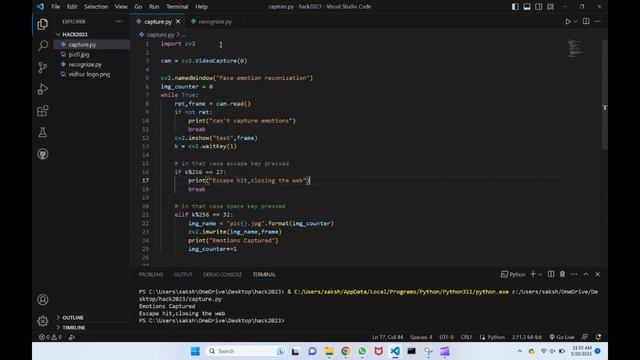The width and height of the screenshot is (640, 360).
Task: Open the Testing flask view
Action: coord(42,132)
